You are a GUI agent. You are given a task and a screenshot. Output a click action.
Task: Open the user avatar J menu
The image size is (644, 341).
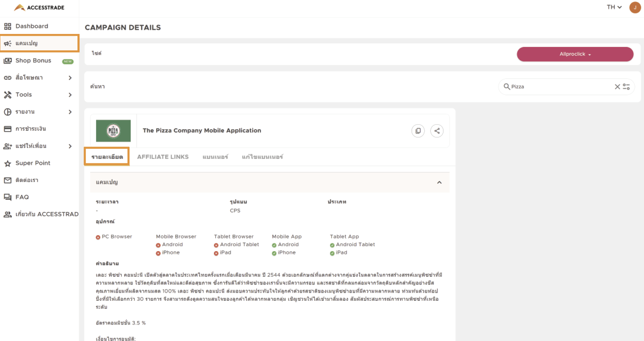pos(635,7)
